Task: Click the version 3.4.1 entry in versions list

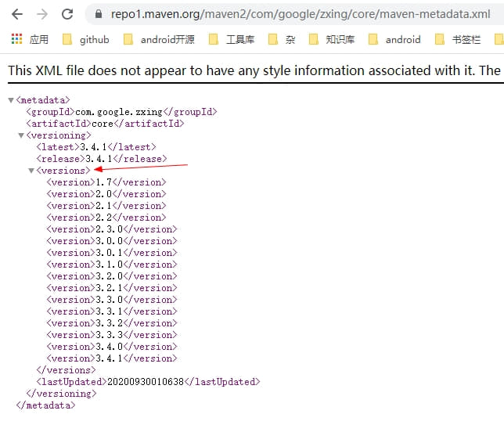Action: click(112, 358)
